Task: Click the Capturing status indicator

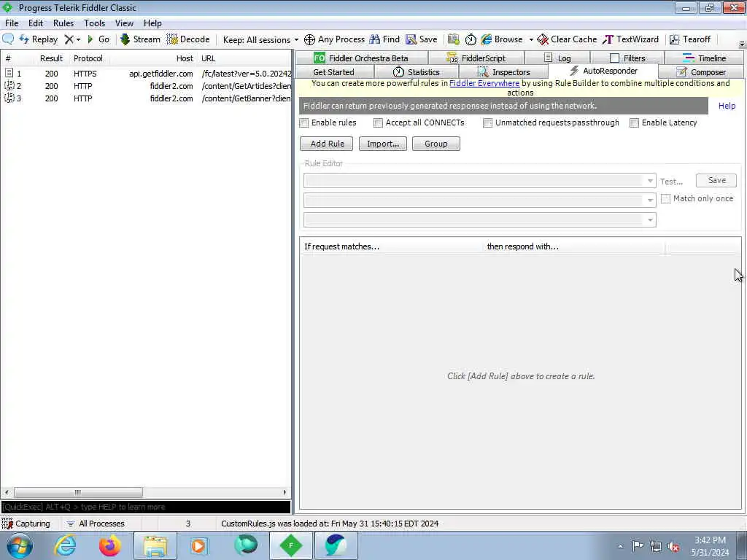Action: (26, 524)
